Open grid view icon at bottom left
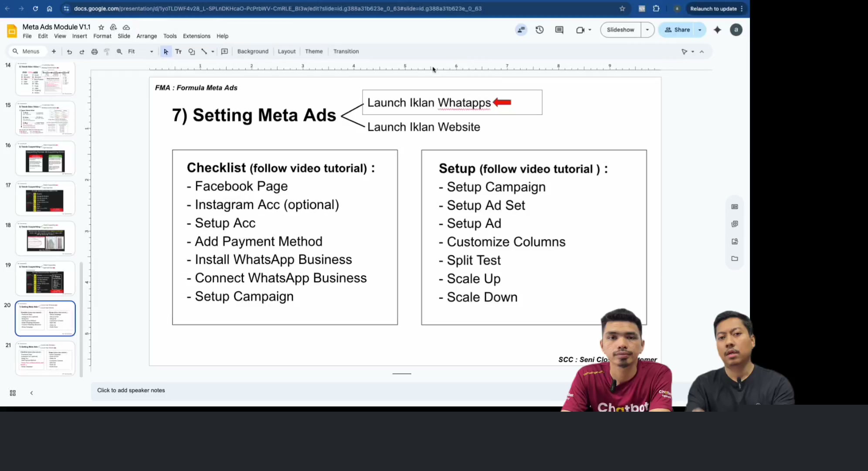 pos(13,393)
